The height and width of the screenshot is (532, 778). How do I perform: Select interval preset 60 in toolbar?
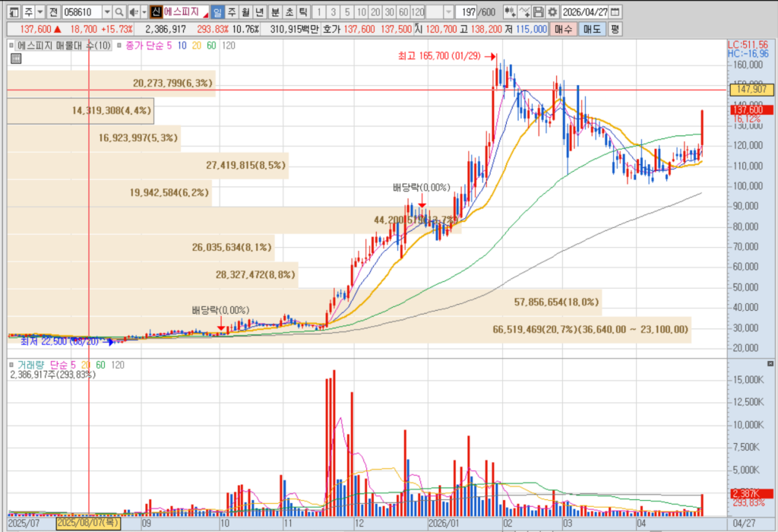(403, 12)
